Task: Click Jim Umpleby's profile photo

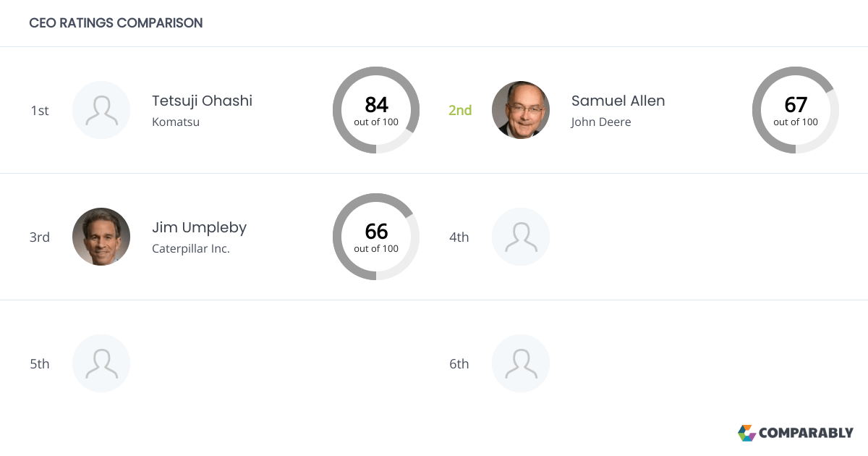Action: coord(101,237)
